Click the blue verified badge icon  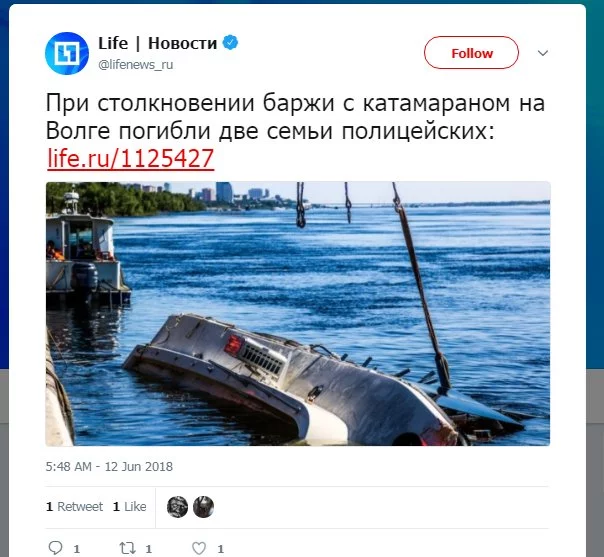click(x=230, y=42)
